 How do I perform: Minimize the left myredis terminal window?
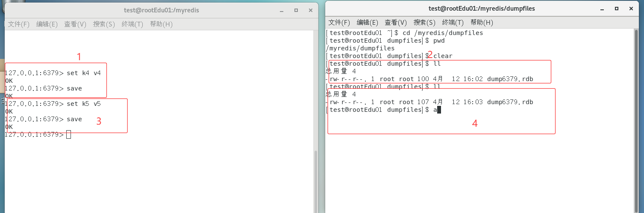coord(281,10)
